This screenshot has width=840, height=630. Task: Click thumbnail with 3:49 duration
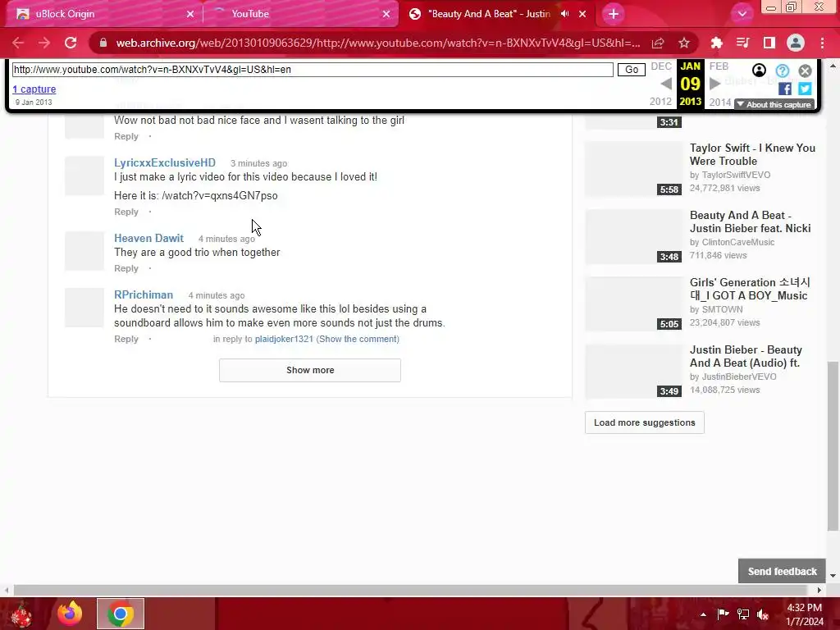(x=633, y=371)
